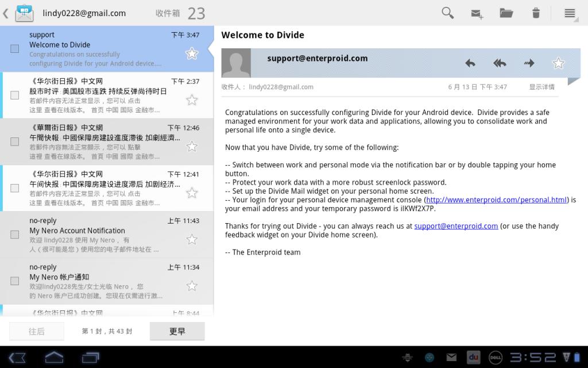Open the enterproid.com/personal.html link
Viewport: 588px width, 368px height.
point(496,200)
